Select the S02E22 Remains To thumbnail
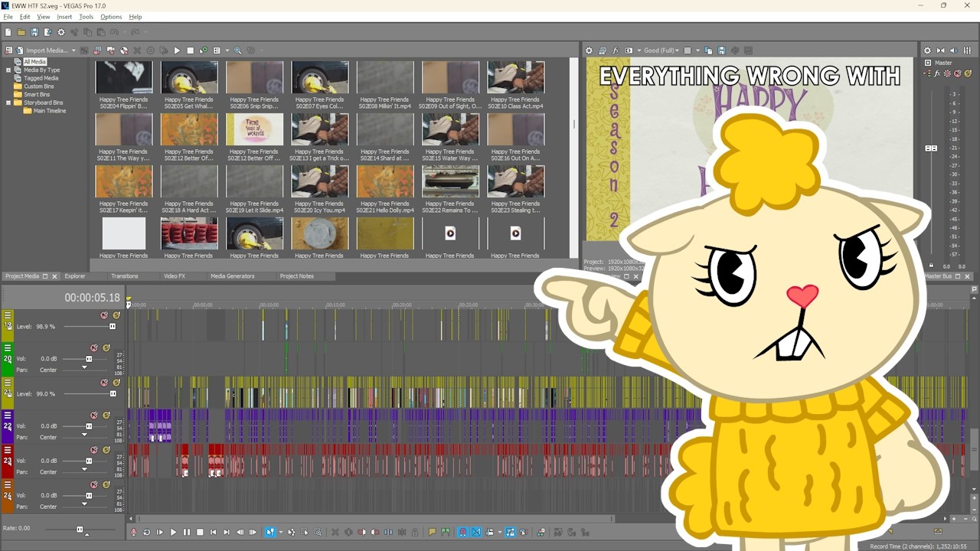This screenshot has width=980, height=551. pyautogui.click(x=450, y=181)
